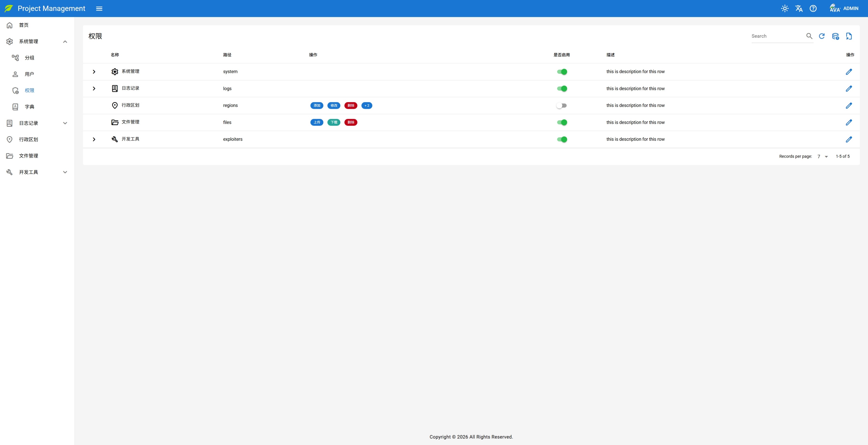This screenshot has width=868, height=445.
Task: Click the export file icon
Action: [849, 36]
